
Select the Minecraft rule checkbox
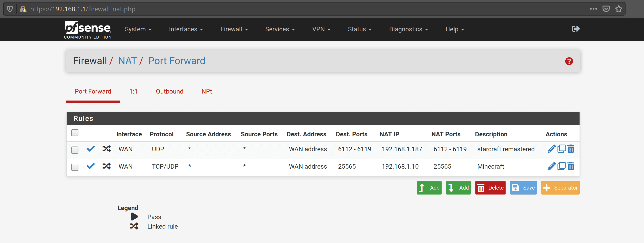point(75,167)
